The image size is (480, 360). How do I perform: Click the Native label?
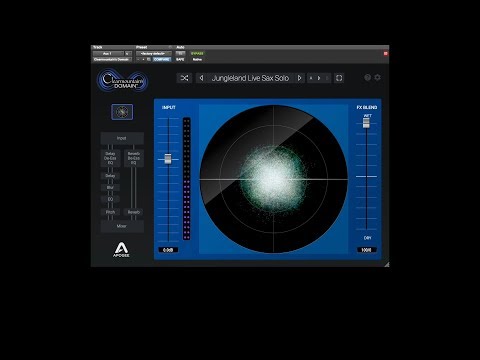197,59
